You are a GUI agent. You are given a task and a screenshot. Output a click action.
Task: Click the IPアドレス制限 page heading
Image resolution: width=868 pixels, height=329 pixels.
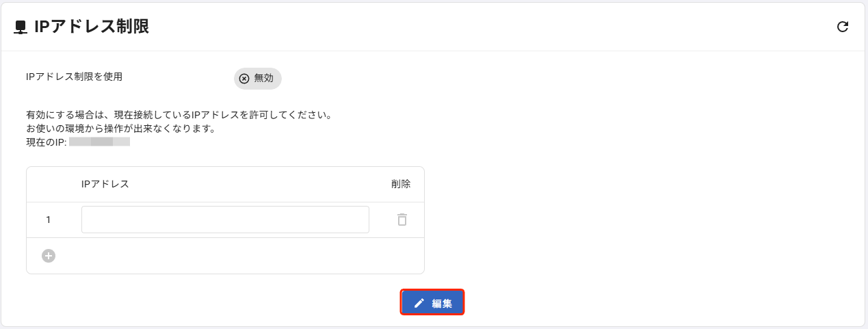(92, 27)
